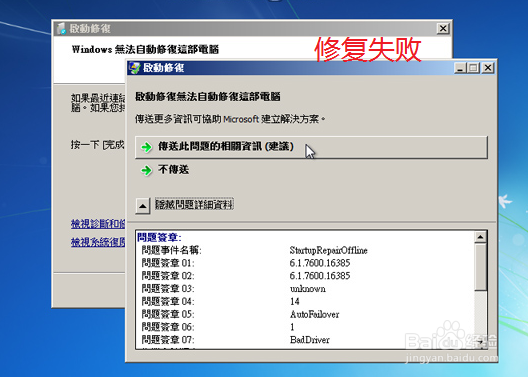Screen dimensions: 528x377
Task: Open the 檢視系統 restore link in background window
Action: coord(98,242)
